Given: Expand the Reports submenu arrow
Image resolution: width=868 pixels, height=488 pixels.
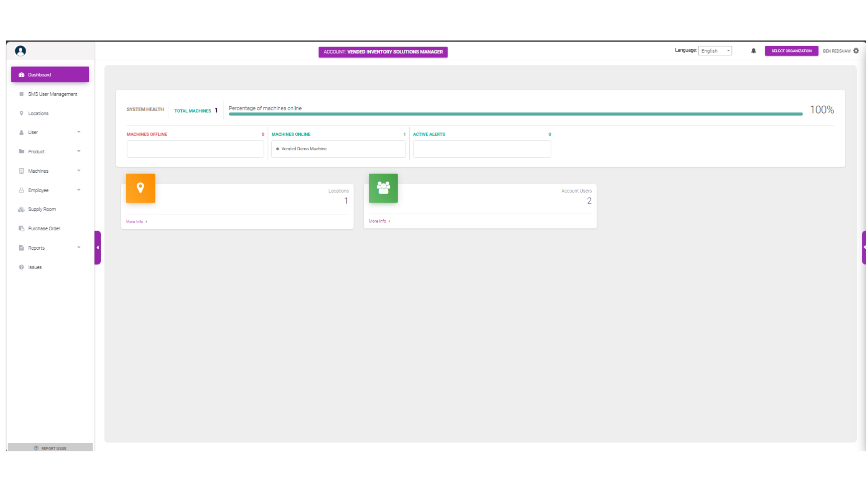Looking at the screenshot, I should click(x=79, y=247).
